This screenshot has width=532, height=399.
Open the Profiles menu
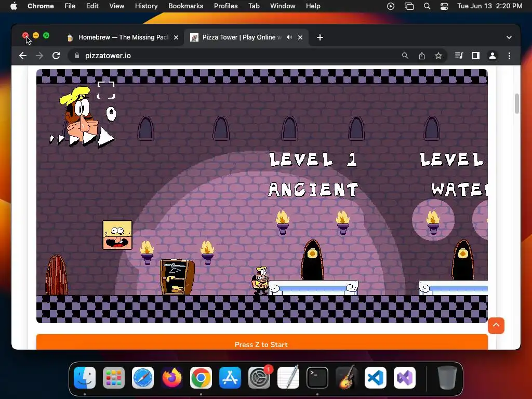pyautogui.click(x=225, y=6)
